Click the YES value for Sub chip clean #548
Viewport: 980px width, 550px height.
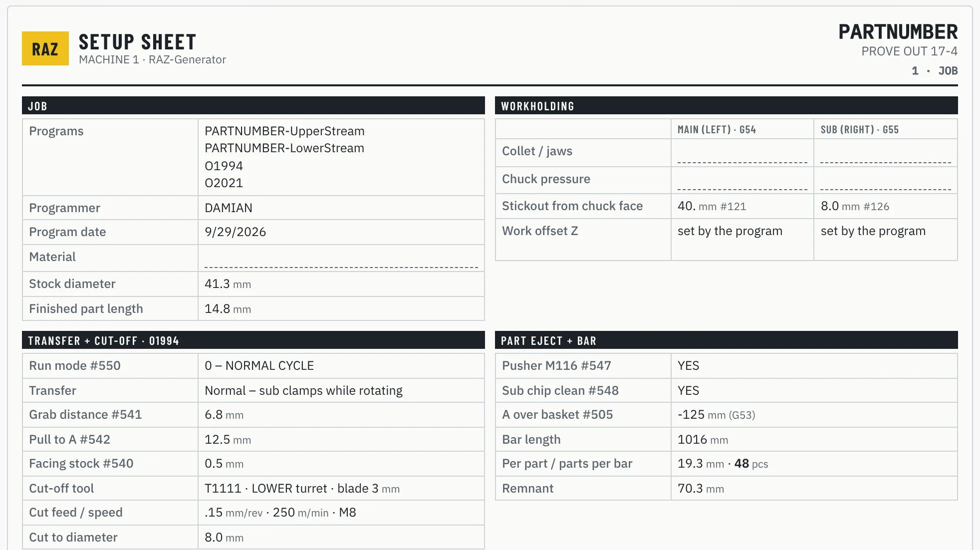688,391
